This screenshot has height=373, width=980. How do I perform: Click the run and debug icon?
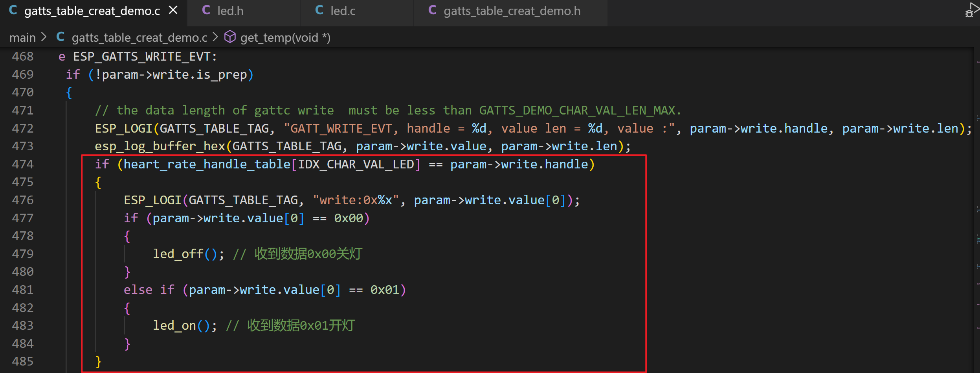972,10
